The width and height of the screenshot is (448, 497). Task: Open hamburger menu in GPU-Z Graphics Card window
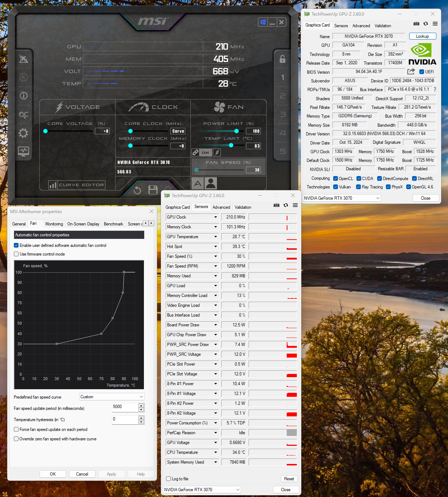pyautogui.click(x=435, y=24)
